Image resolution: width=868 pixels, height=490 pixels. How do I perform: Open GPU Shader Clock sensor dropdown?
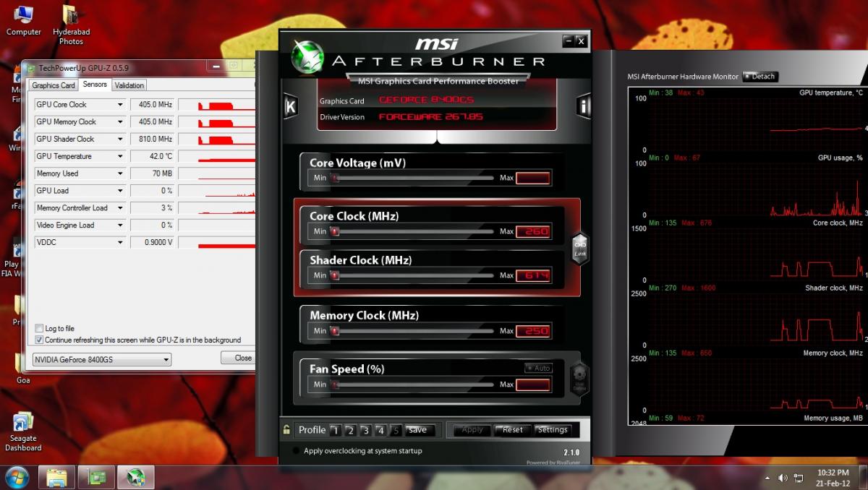[120, 139]
